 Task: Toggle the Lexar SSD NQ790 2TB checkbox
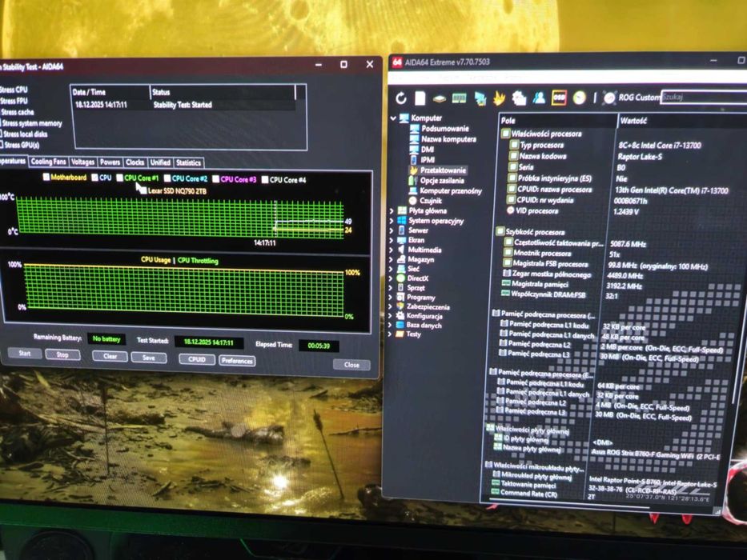(x=143, y=190)
